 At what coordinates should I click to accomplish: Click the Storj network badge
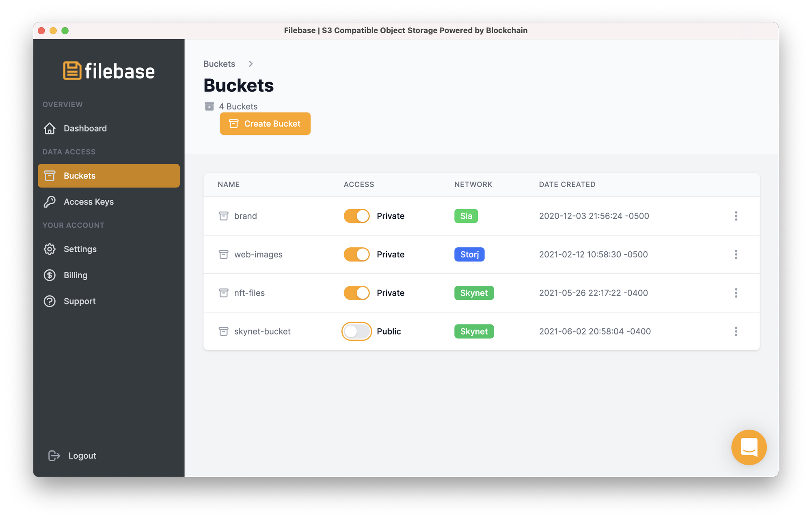tap(469, 255)
